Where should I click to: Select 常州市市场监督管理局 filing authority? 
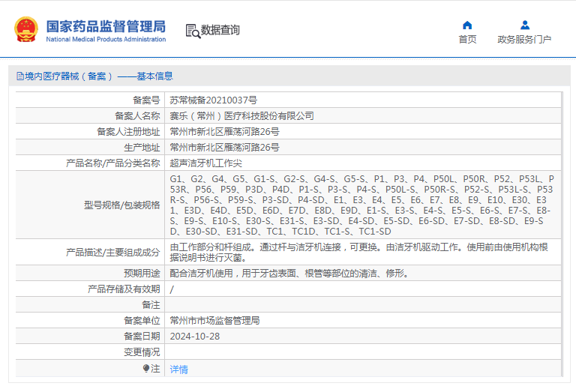(214, 321)
